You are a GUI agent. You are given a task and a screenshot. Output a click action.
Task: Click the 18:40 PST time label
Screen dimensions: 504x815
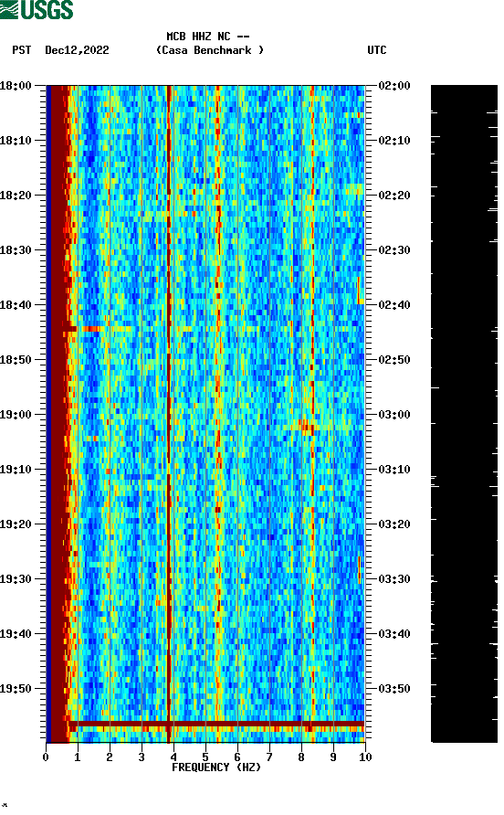[16, 305]
